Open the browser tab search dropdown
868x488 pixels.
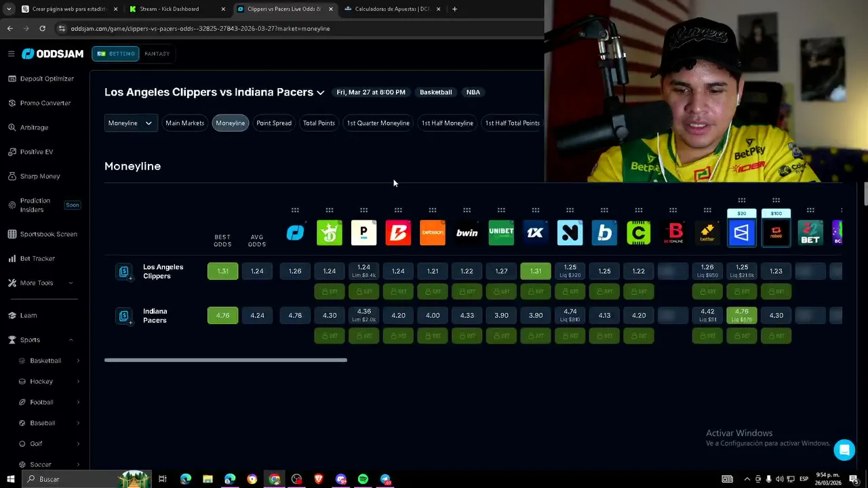pyautogui.click(x=9, y=9)
